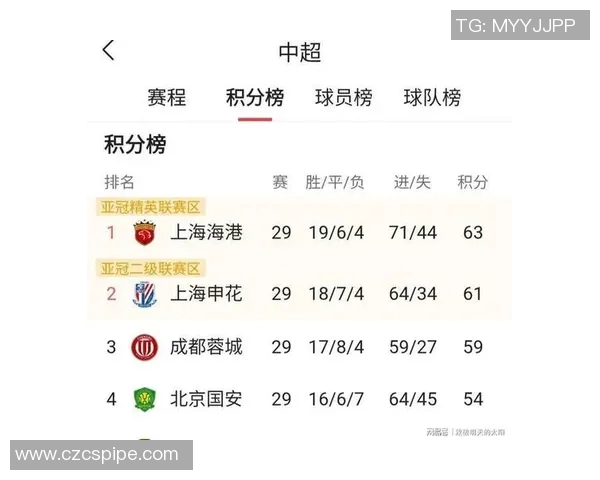This screenshot has height=480, width=600.
Task: Click the Beijing Guoan team logo
Action: [x=145, y=399]
